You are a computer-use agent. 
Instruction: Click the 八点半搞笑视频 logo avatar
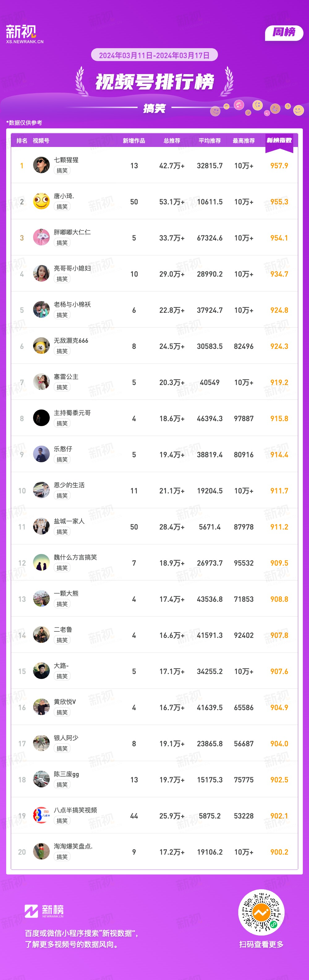click(x=41, y=816)
